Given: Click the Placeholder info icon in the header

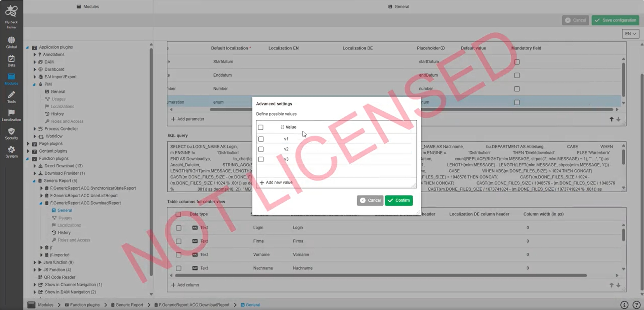Looking at the screenshot, I should click(x=443, y=48).
